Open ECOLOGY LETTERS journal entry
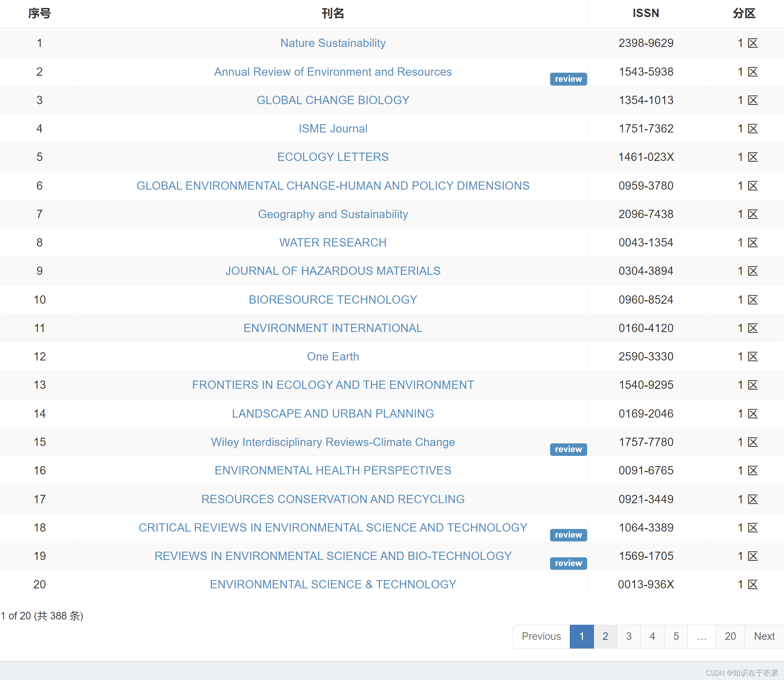 (x=333, y=157)
